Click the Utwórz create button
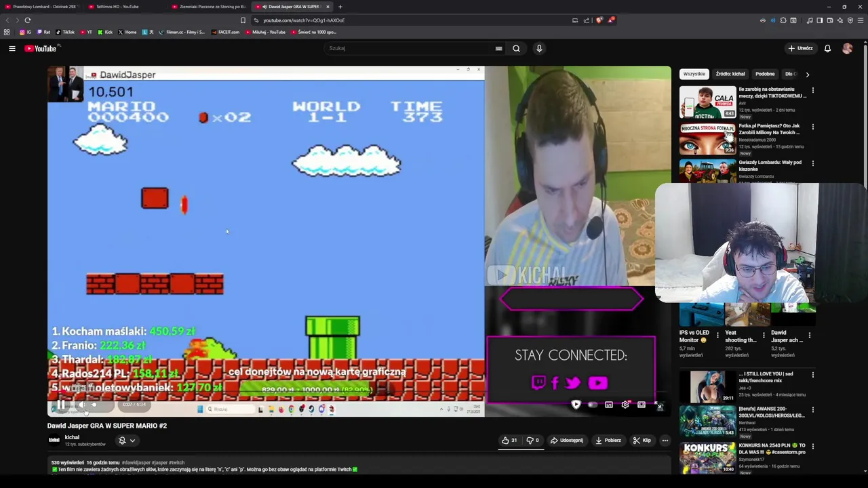Viewport: 868px width, 488px height. coord(800,48)
